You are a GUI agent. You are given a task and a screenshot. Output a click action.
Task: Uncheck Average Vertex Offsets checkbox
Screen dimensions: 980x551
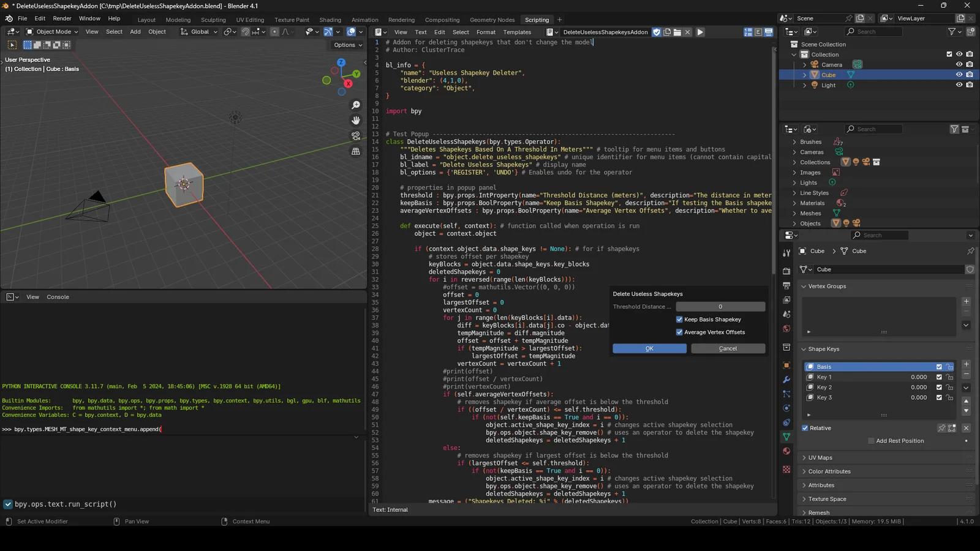679,332
